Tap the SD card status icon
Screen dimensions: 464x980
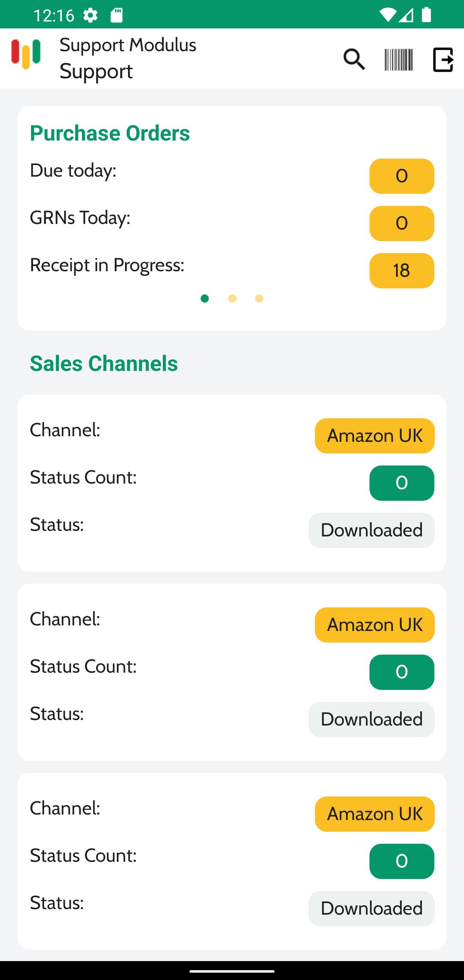[117, 15]
